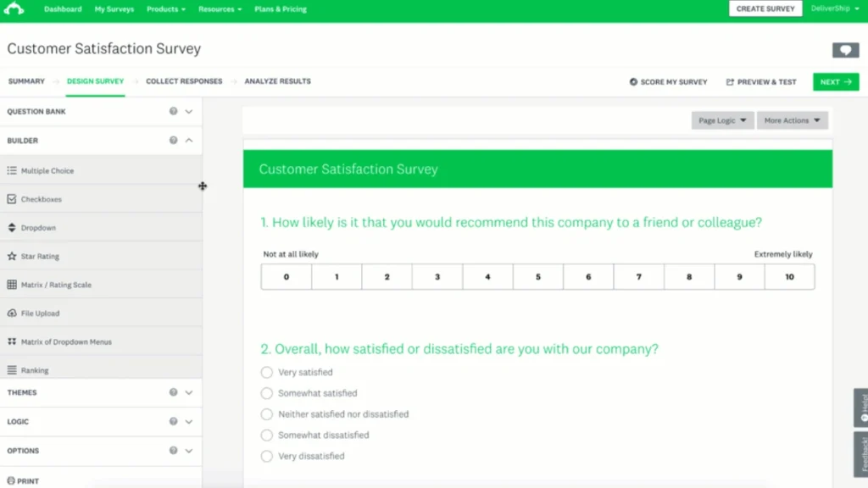Image resolution: width=868 pixels, height=488 pixels.
Task: Open the Help side tab
Action: coord(861,408)
